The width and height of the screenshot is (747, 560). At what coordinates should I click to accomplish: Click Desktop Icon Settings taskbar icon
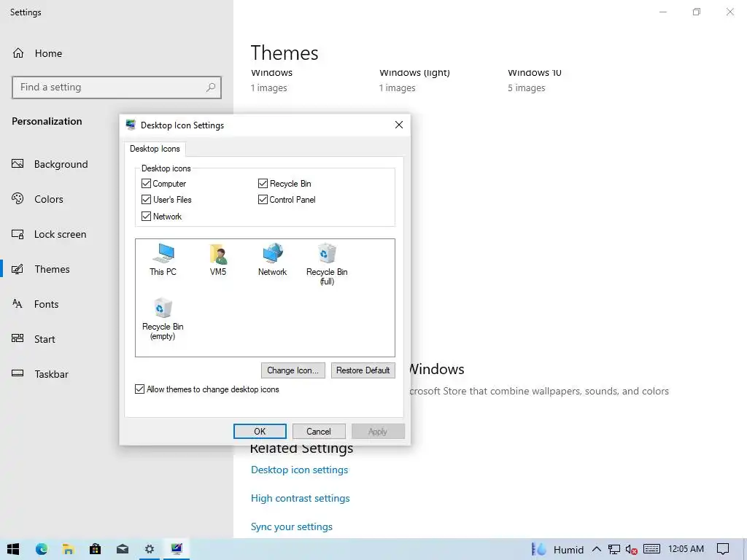coord(177,549)
